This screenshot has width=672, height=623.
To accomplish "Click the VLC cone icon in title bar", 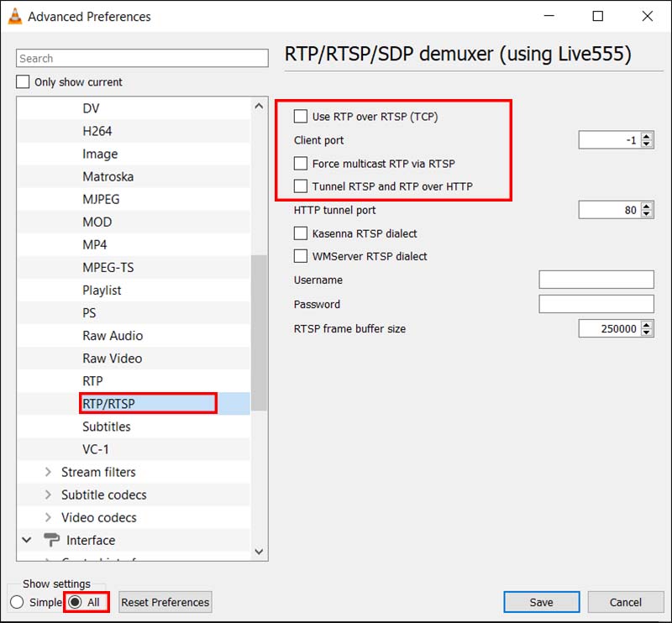I will [14, 16].
